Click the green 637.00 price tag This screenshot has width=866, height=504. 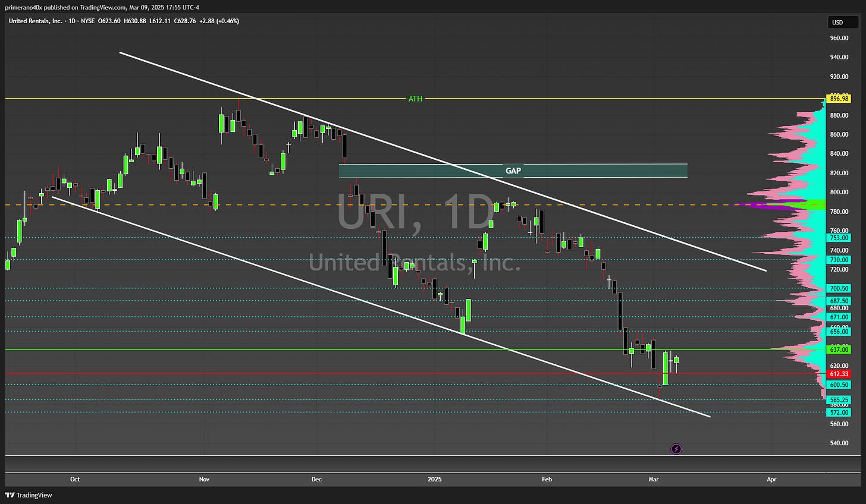click(839, 349)
